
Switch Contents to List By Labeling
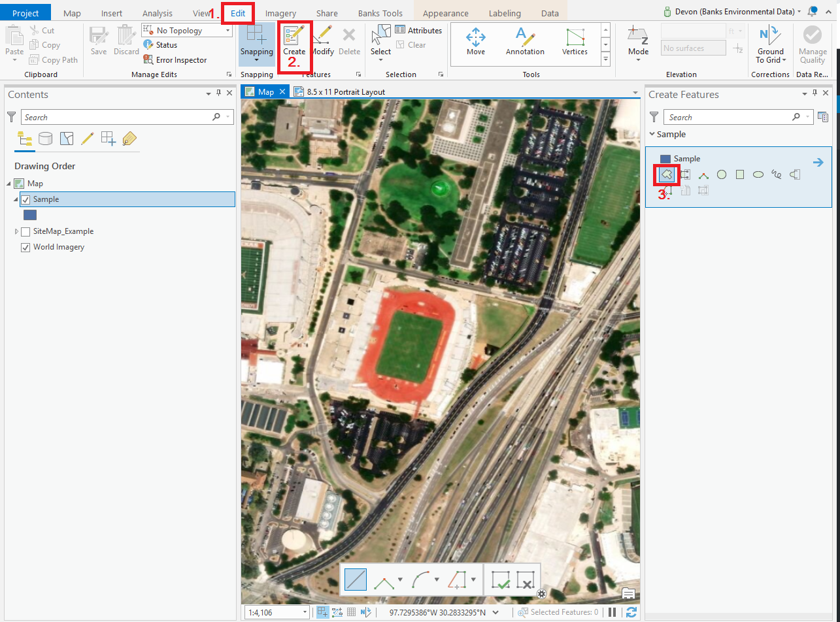129,139
